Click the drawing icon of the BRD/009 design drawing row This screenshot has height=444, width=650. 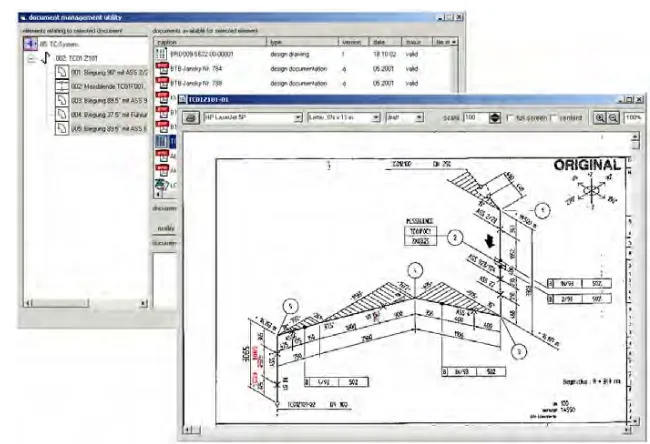click(x=161, y=54)
